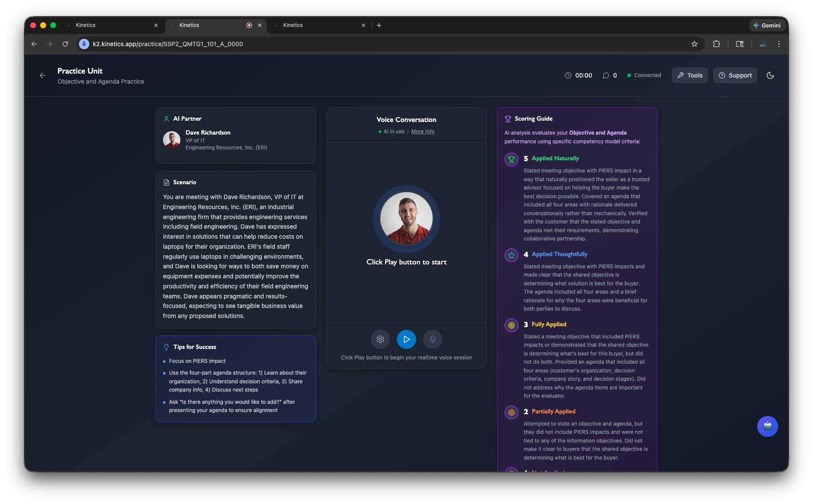Open the browser profile icon

[x=763, y=44]
